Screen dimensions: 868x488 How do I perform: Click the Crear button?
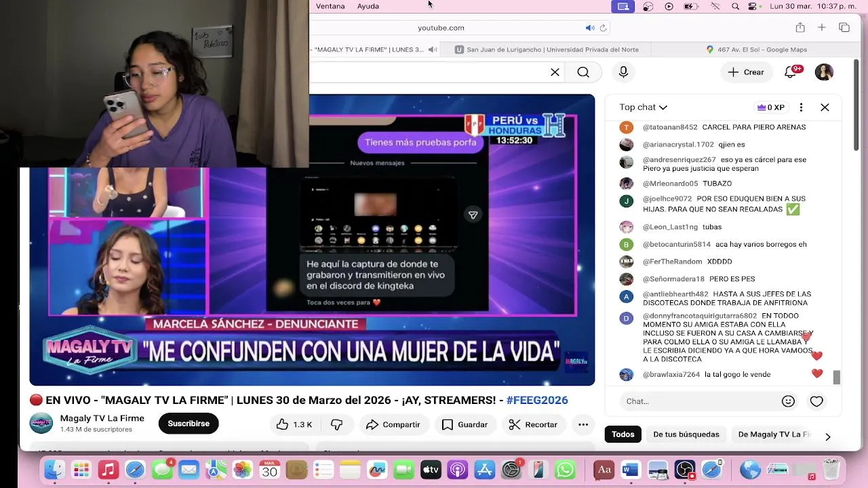746,72
